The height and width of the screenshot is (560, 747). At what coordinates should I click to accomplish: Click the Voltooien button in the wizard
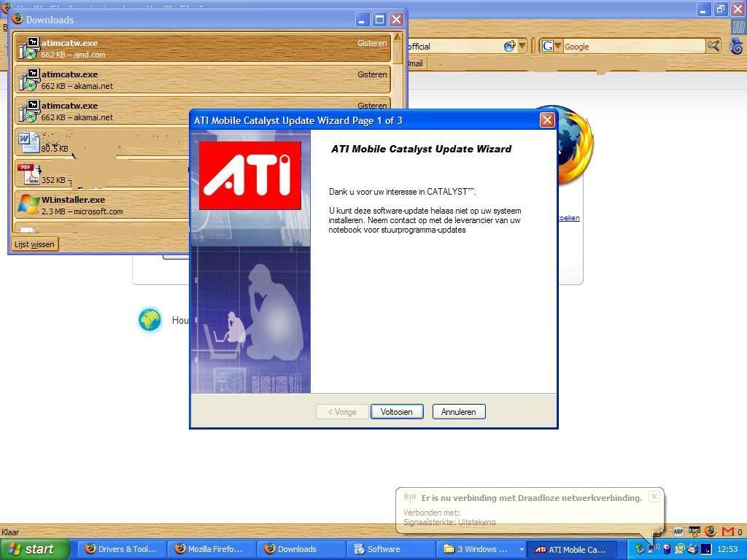tap(397, 412)
